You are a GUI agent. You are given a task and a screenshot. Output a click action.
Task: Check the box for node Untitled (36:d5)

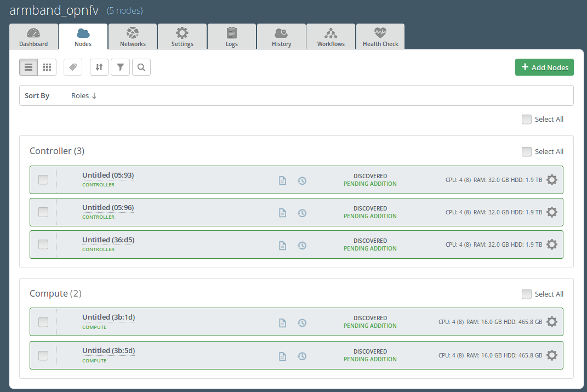[43, 245]
